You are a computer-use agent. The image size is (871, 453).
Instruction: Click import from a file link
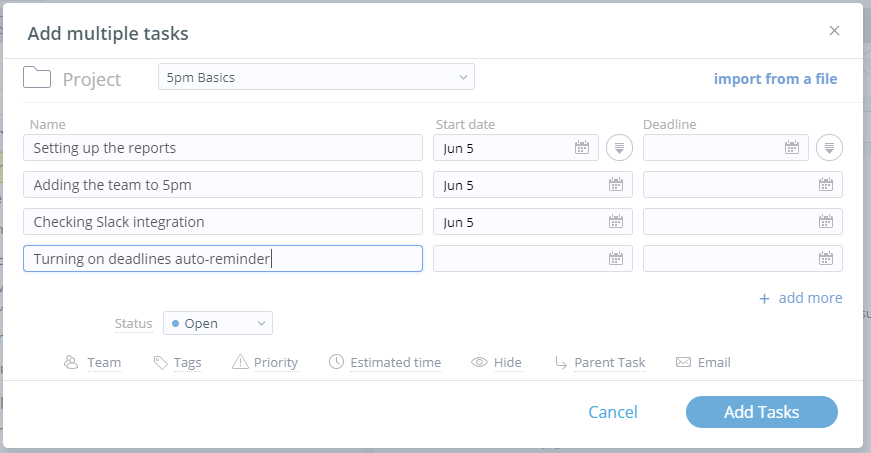[775, 79]
